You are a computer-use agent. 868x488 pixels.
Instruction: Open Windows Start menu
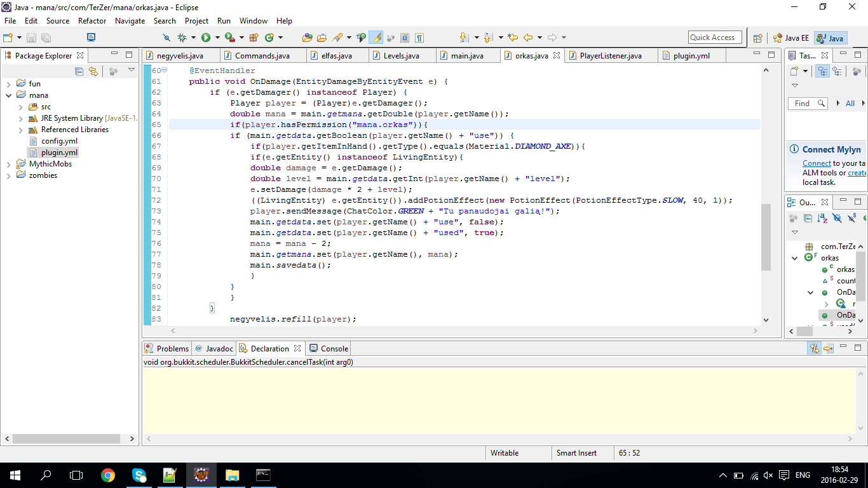[x=15, y=475]
